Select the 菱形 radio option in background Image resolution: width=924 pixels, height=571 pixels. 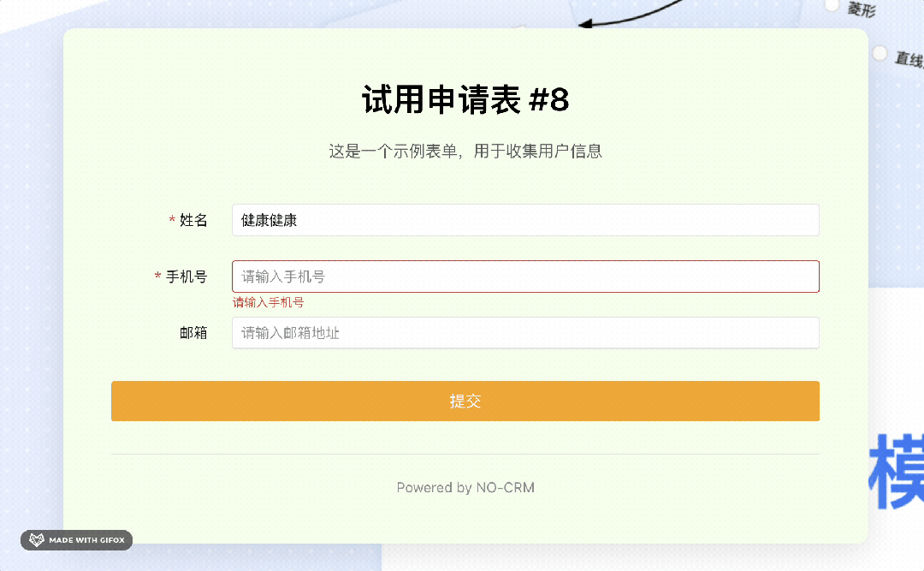[x=832, y=5]
